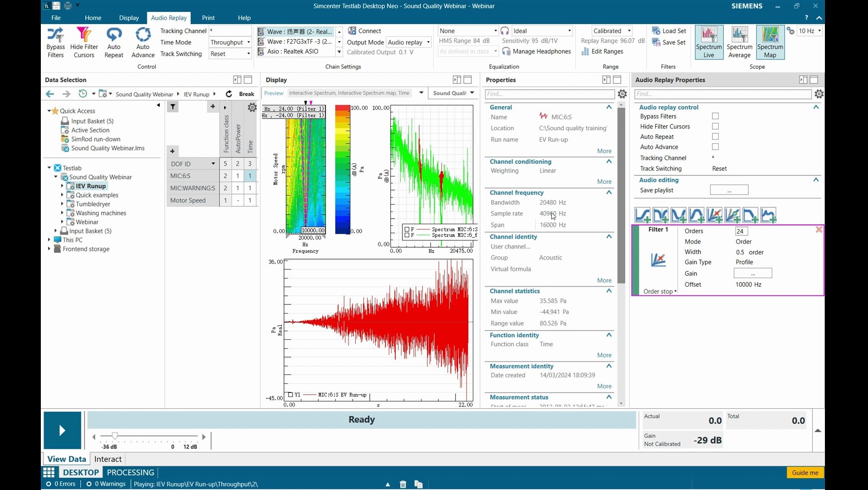Open the Output Mode dropdown
The height and width of the screenshot is (490, 868).
(x=408, y=42)
